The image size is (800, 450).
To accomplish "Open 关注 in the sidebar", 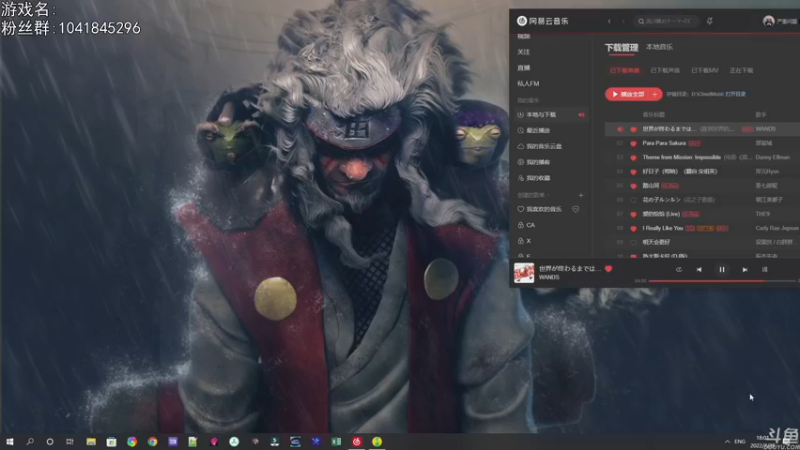I will pos(524,52).
